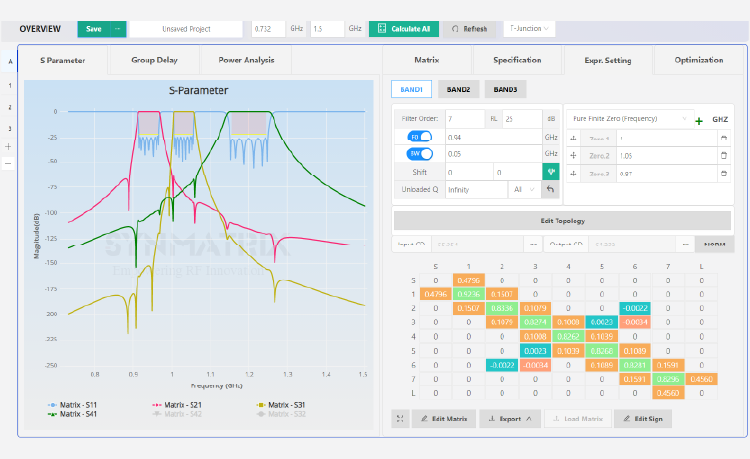Click the green plus to add zero
The width and height of the screenshot is (750, 459).
(x=699, y=121)
